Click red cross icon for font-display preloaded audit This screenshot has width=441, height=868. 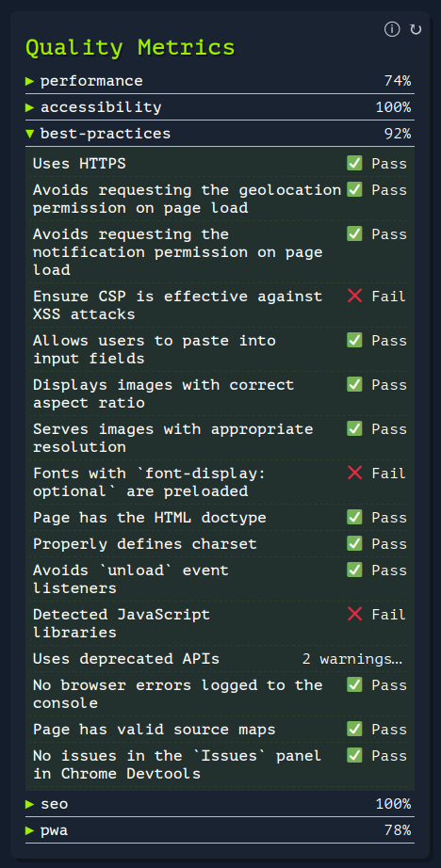click(x=354, y=474)
